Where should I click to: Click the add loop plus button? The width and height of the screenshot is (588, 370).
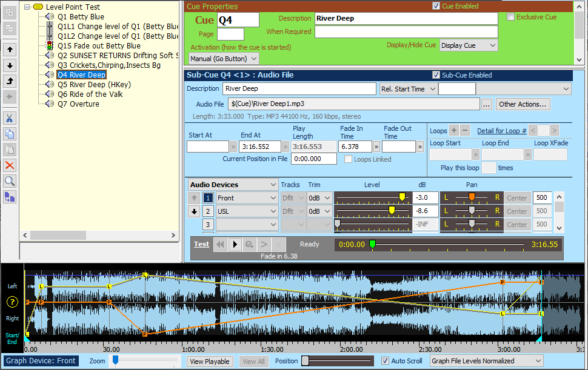(454, 130)
